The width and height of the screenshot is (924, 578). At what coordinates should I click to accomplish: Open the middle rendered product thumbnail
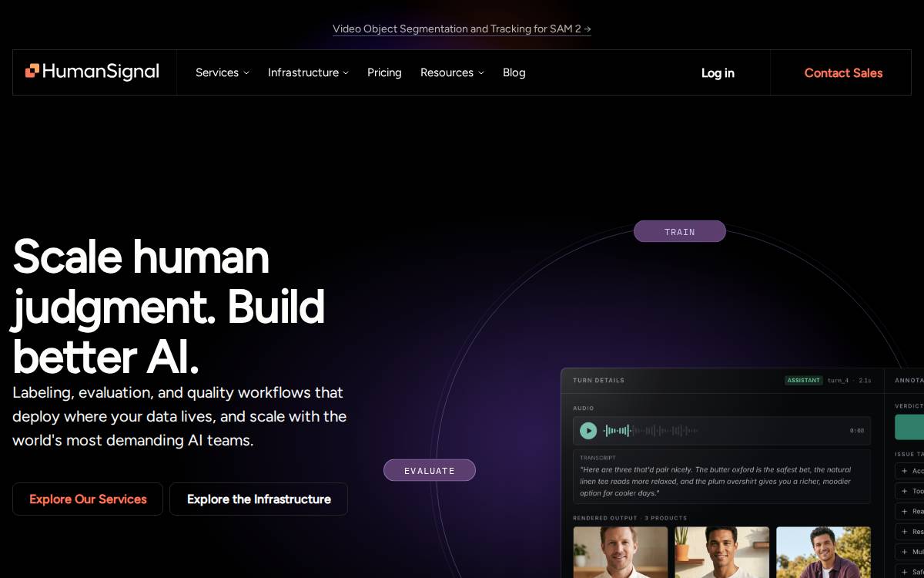click(x=722, y=552)
